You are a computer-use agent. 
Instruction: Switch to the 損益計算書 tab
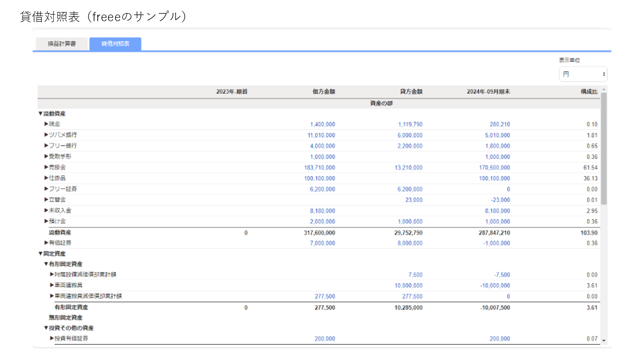click(x=61, y=44)
